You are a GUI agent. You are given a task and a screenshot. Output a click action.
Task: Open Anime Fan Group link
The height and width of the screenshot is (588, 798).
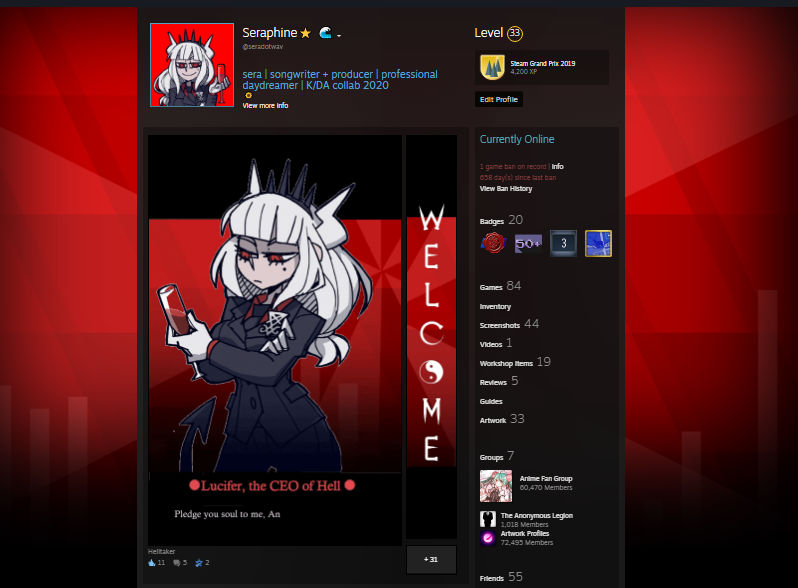click(546, 479)
